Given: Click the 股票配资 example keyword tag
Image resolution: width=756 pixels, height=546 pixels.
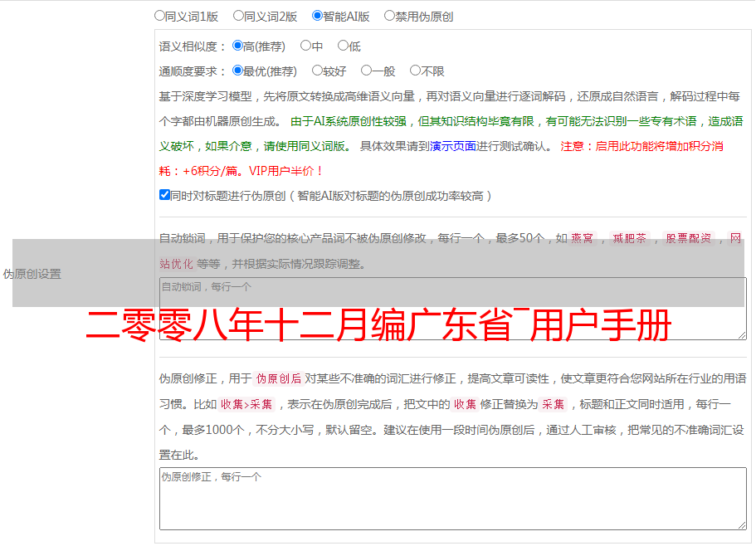Looking at the screenshot, I should 688,238.
